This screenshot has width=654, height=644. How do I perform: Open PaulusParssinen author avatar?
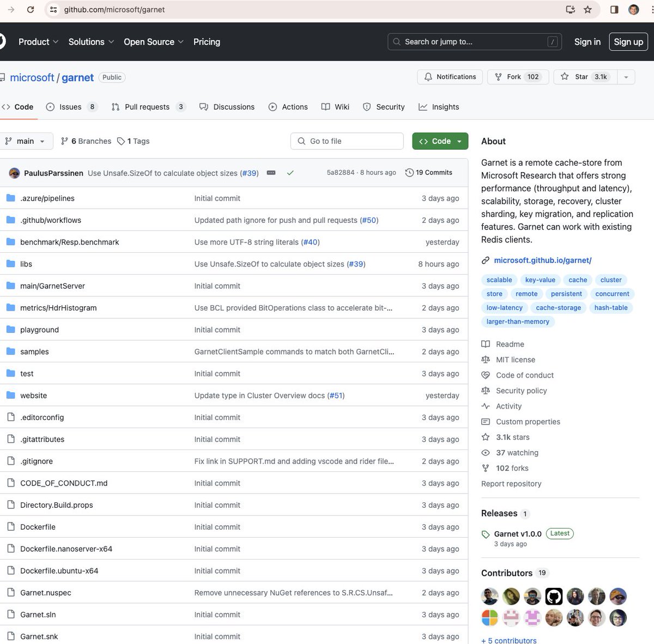(15, 173)
